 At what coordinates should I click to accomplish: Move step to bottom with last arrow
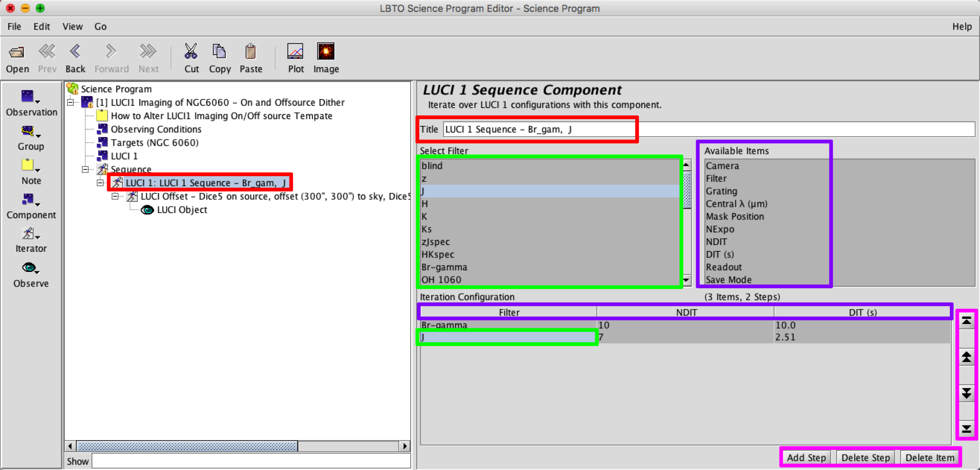coord(967,428)
